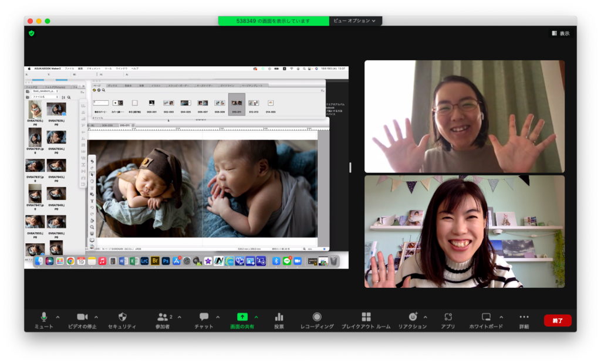This screenshot has height=364, width=601.
Task: Open the Apps icon
Action: (448, 317)
